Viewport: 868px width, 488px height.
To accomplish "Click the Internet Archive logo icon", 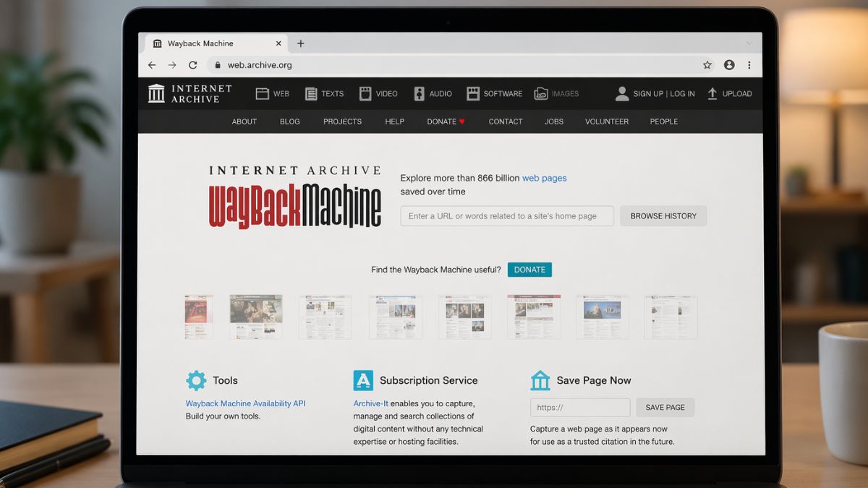I will click(156, 93).
